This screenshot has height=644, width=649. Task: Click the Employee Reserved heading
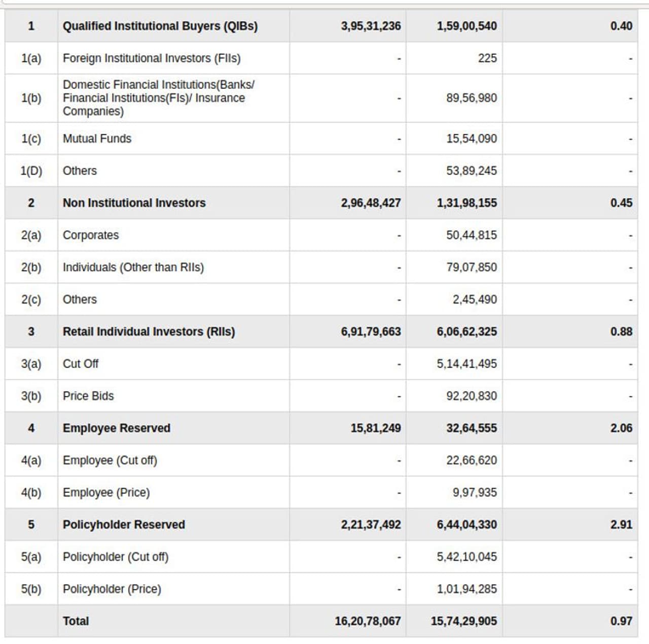tap(116, 428)
